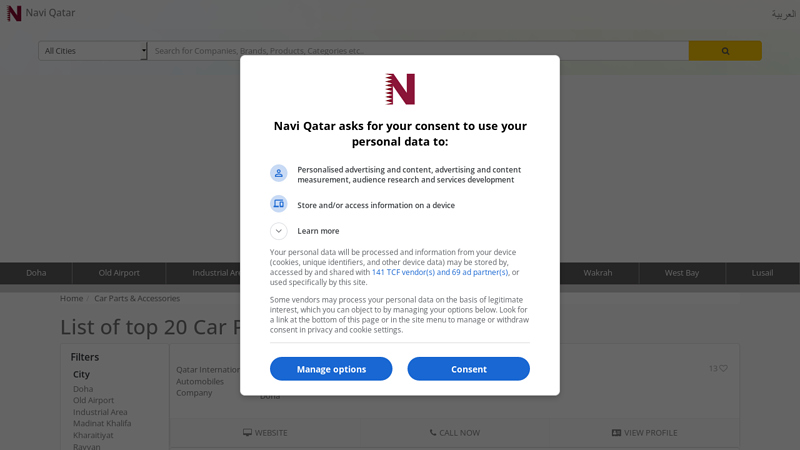Image resolution: width=800 pixels, height=450 pixels.
Task: Click the yellow search magnifier button
Action: coord(725,51)
